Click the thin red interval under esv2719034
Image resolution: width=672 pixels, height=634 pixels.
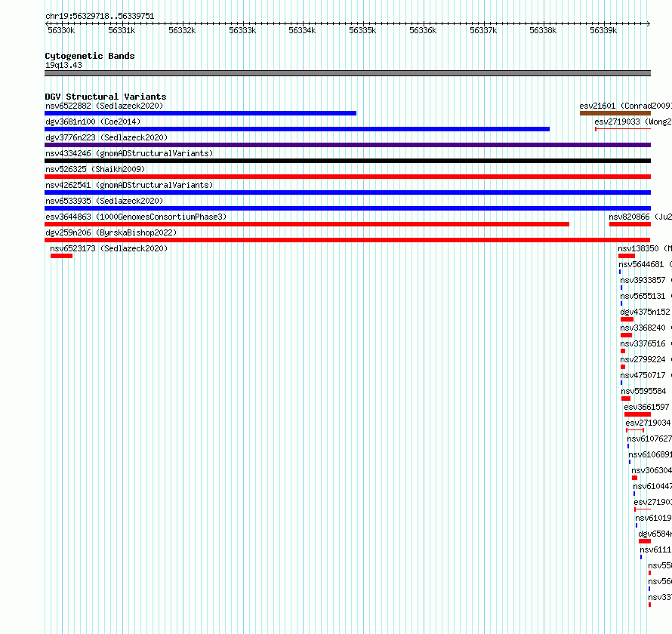[x=635, y=430]
